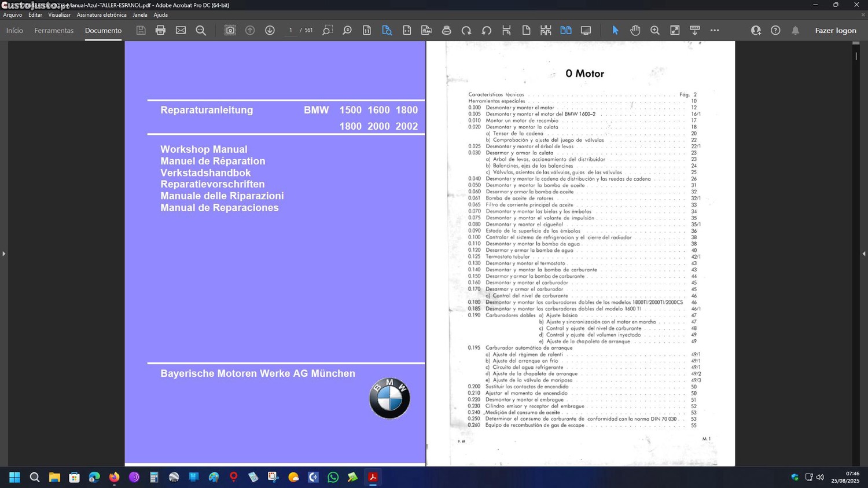This screenshot has height=488, width=868.
Task: Go to the next page arrow
Action: pos(270,30)
